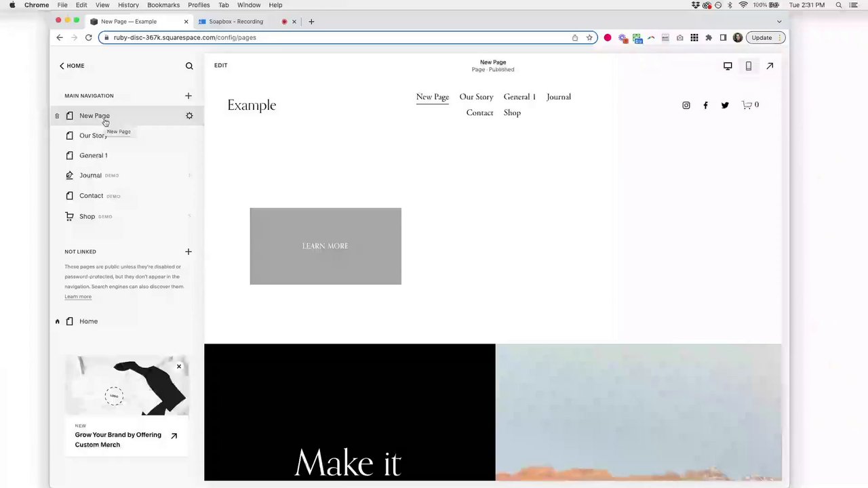Go back to Home menu
The width and height of the screenshot is (868, 488).
pos(72,66)
